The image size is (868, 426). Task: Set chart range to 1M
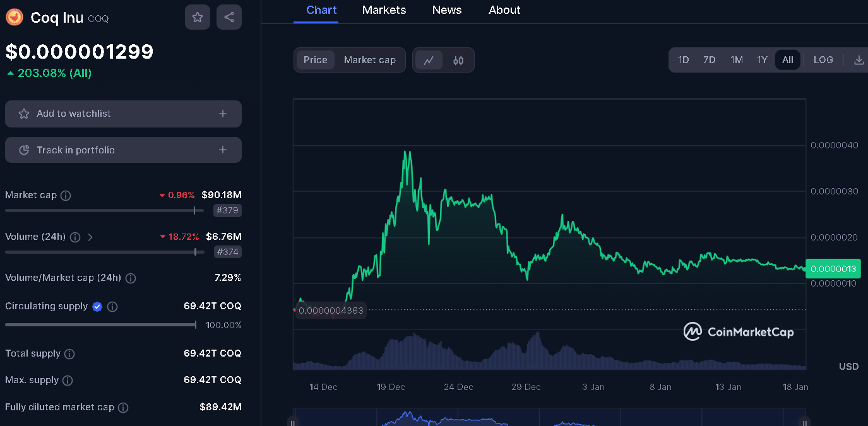[x=737, y=60]
